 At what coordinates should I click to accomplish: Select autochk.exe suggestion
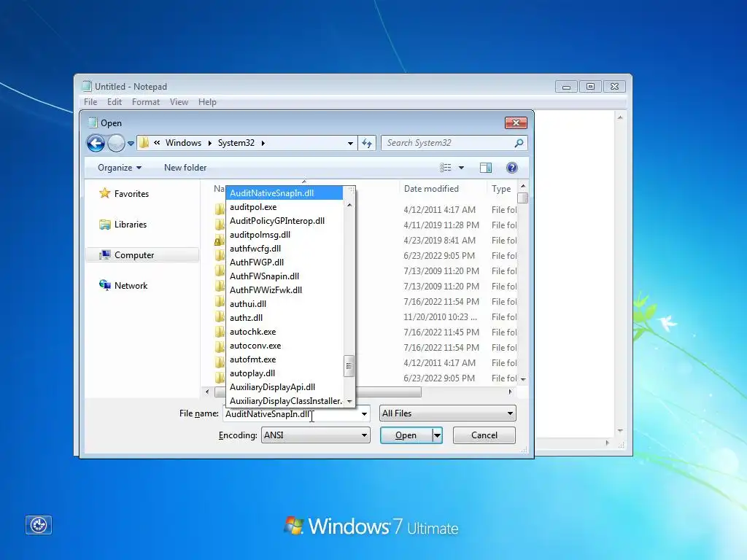point(285,332)
